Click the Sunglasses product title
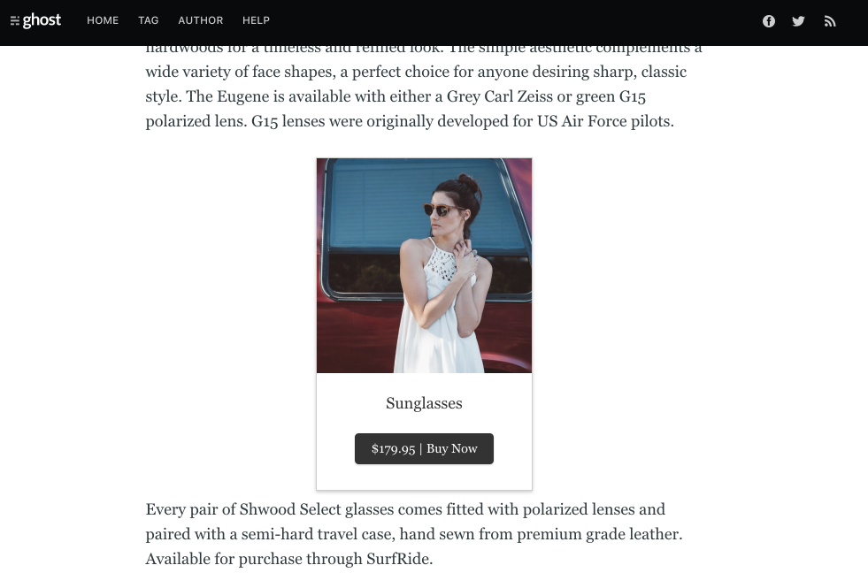868x588 pixels. [424, 403]
